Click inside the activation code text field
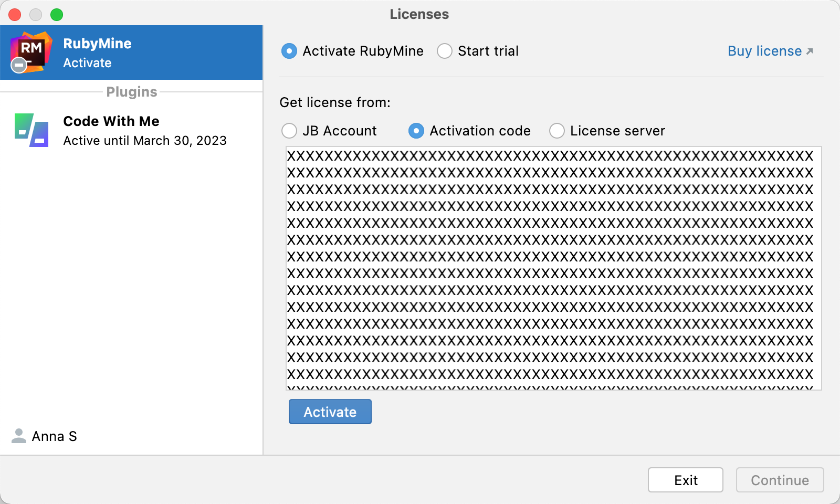The height and width of the screenshot is (504, 840). pyautogui.click(x=551, y=268)
